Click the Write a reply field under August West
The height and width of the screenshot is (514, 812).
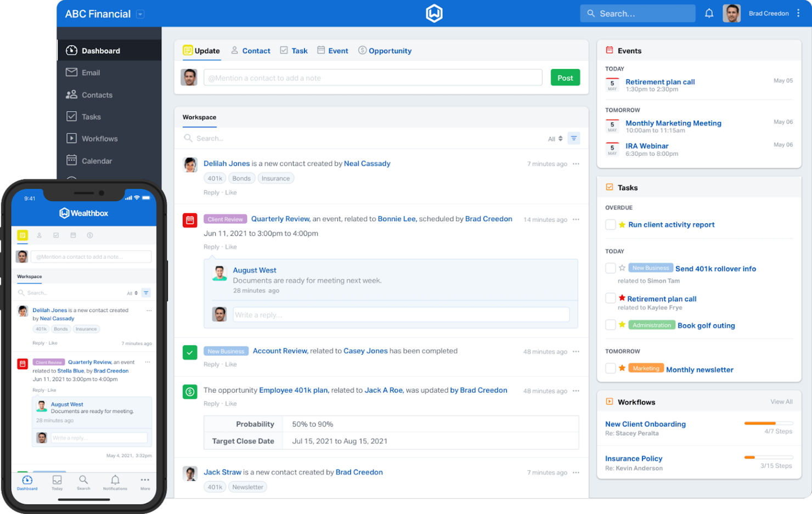401,315
